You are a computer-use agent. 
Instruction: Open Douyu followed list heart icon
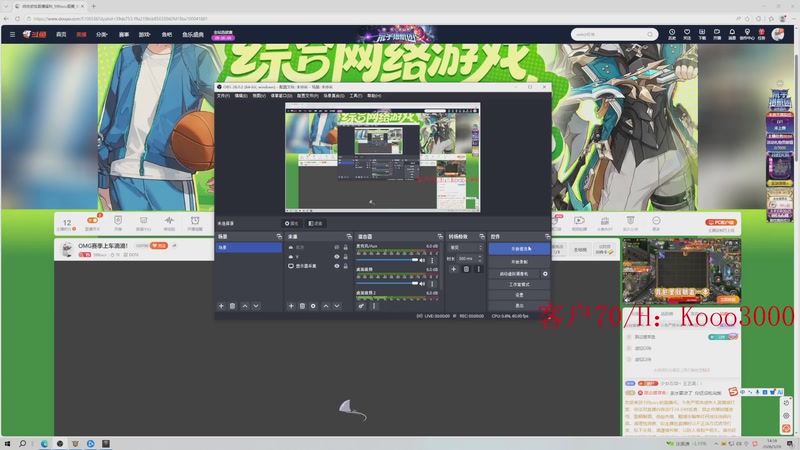click(x=687, y=34)
